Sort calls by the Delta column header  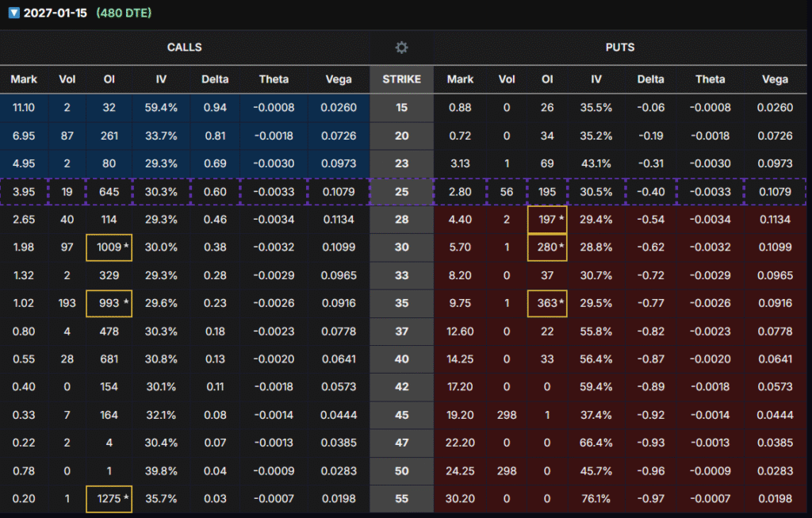215,79
